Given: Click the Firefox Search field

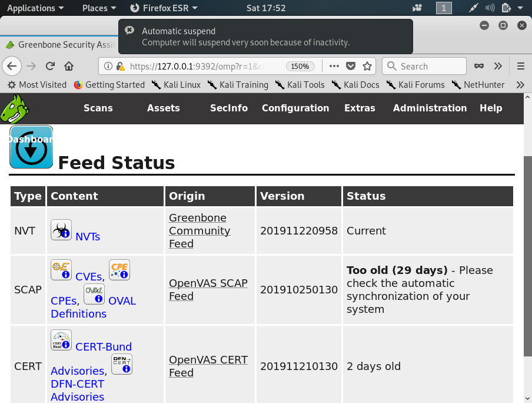Looking at the screenshot, I should (424, 66).
